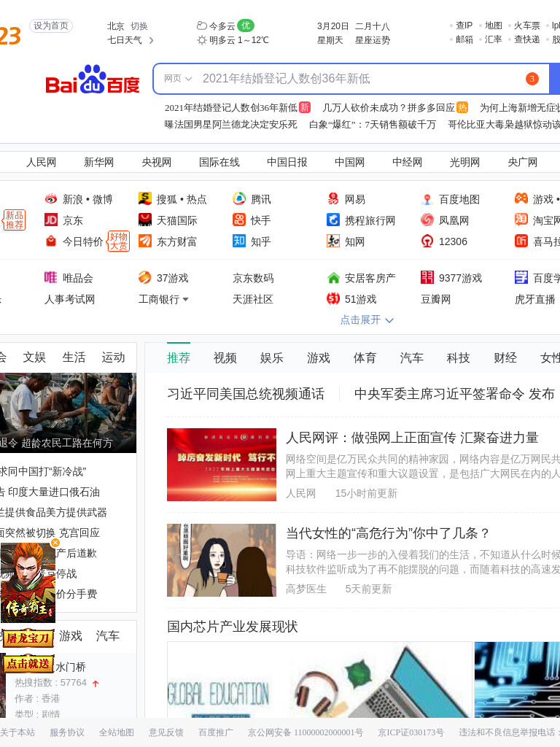Open 星座运势 link
Image resolution: width=560 pixels, height=747 pixels.
coord(373,40)
